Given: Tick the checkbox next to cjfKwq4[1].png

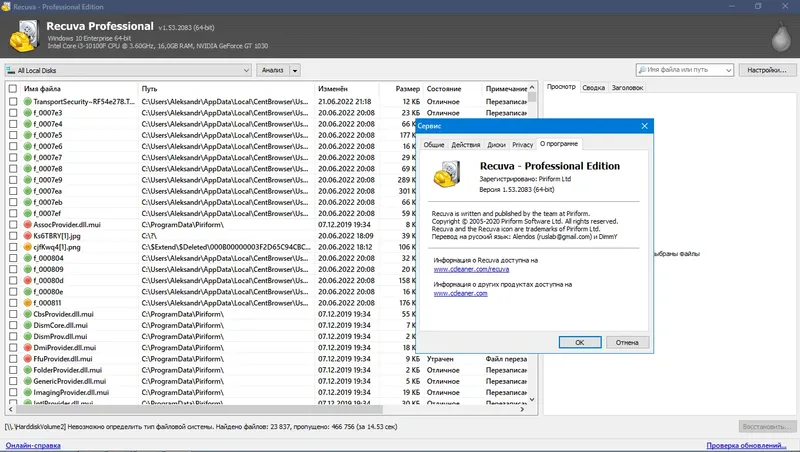Looking at the screenshot, I should [13, 247].
